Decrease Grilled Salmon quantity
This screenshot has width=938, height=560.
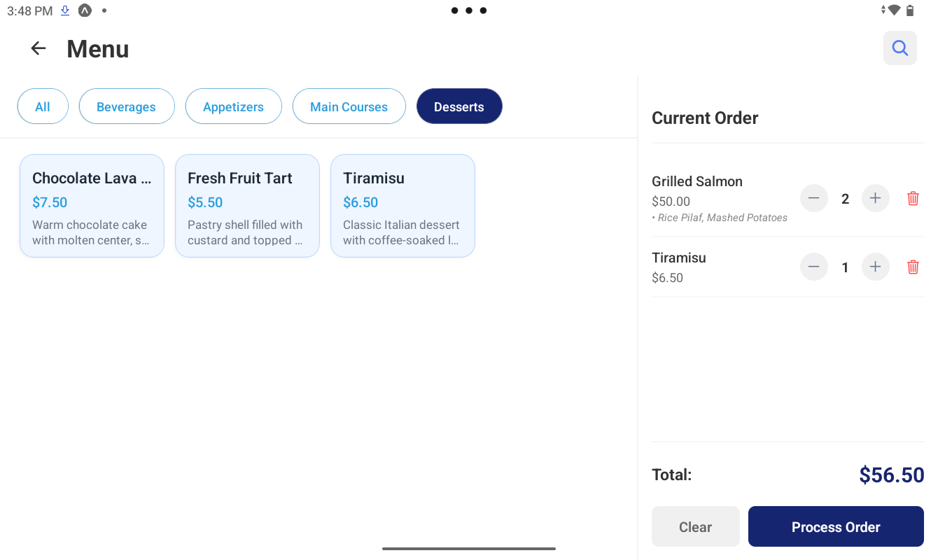(813, 199)
